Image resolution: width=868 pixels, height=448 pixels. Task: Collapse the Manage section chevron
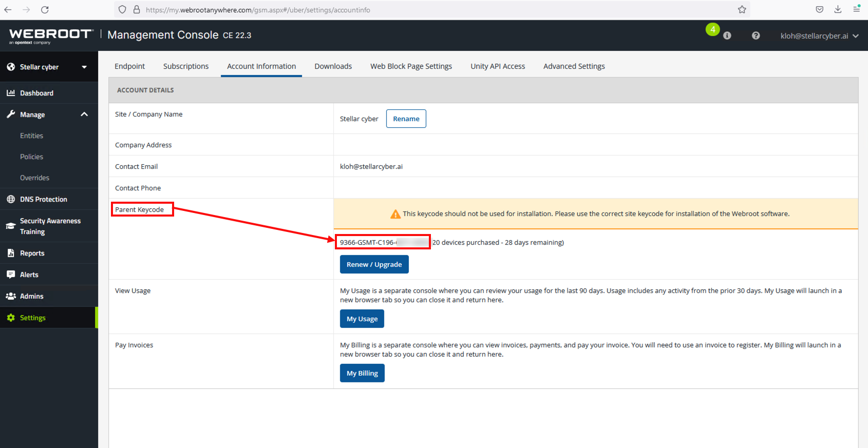click(84, 114)
